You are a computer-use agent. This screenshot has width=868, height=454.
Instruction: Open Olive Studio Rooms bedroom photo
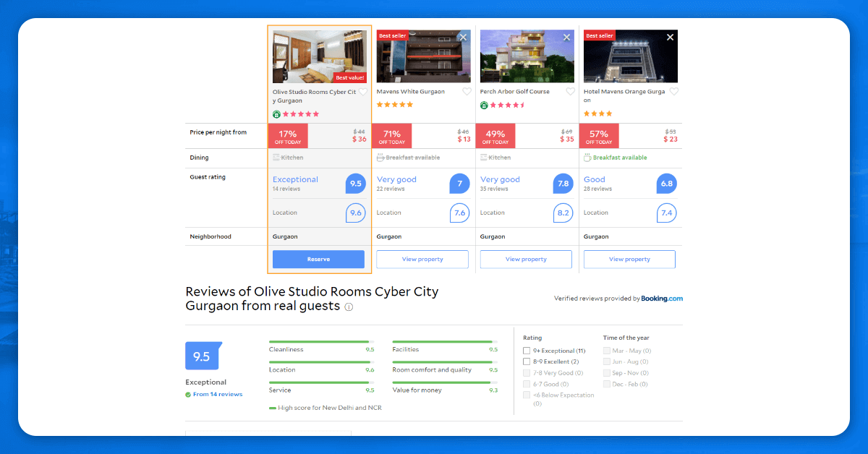320,56
